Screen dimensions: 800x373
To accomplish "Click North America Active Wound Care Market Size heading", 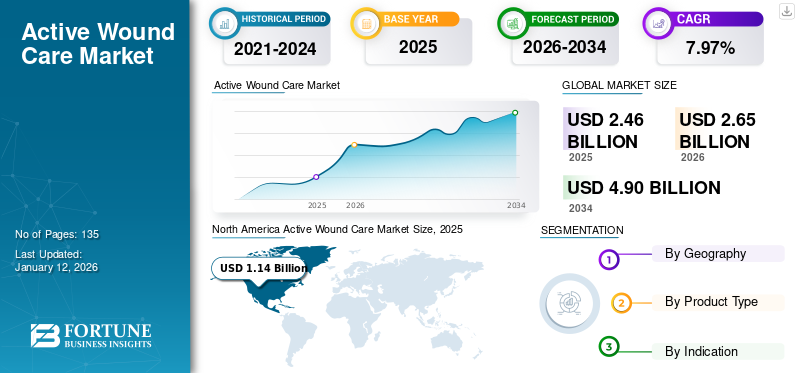I will tap(337, 229).
